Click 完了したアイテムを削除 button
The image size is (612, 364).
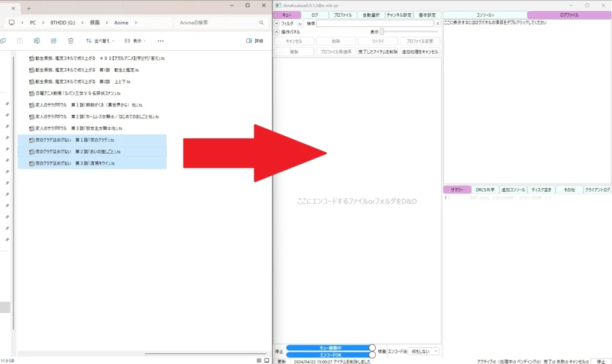pos(378,52)
